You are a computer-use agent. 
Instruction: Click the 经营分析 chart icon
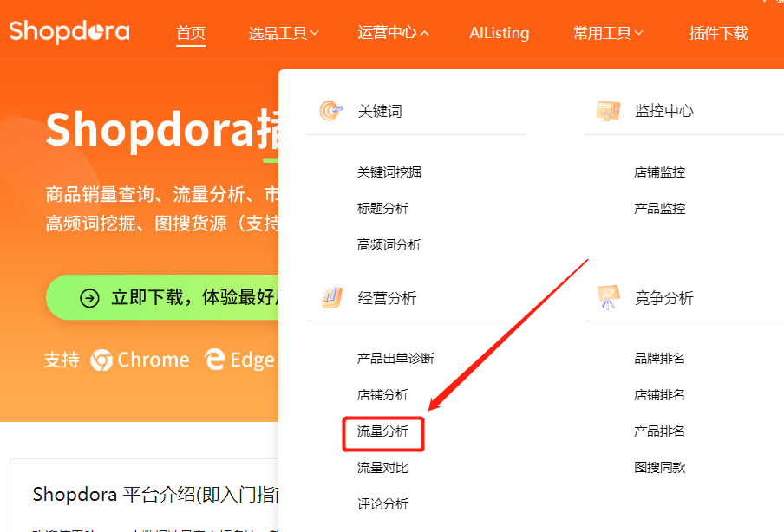coord(332,298)
